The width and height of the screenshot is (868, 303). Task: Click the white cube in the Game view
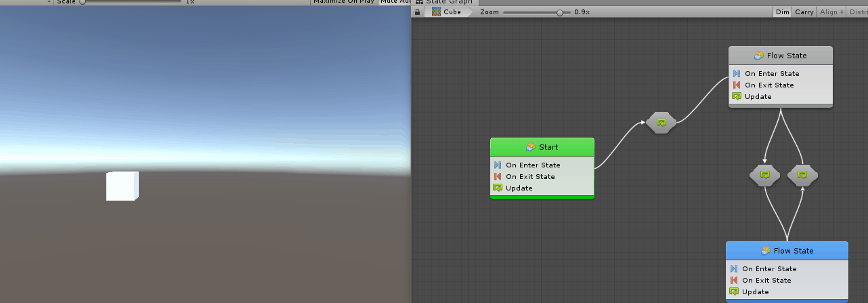122,186
